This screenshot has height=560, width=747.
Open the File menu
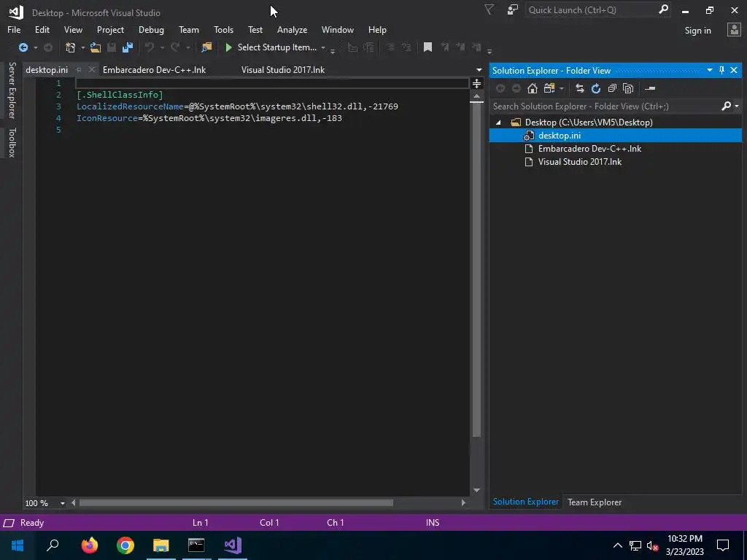coord(14,29)
